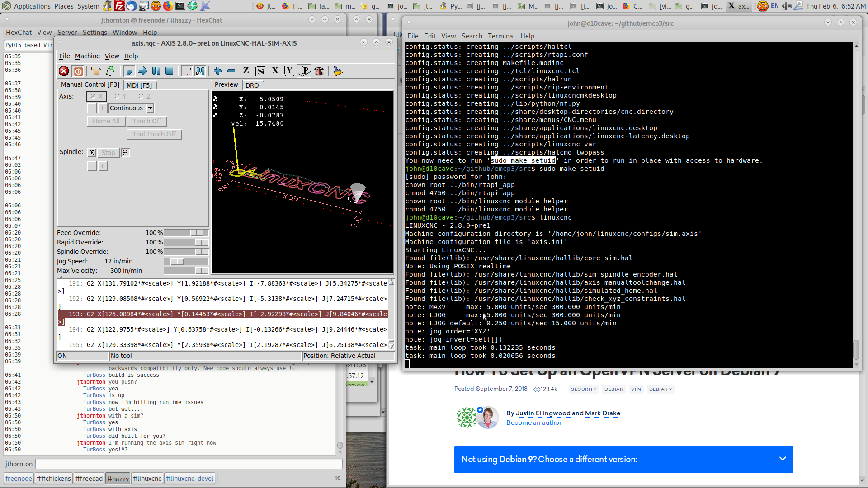The height and width of the screenshot is (488, 868).
Task: Toggle optional pause M1 icon
Action: pos(200,71)
